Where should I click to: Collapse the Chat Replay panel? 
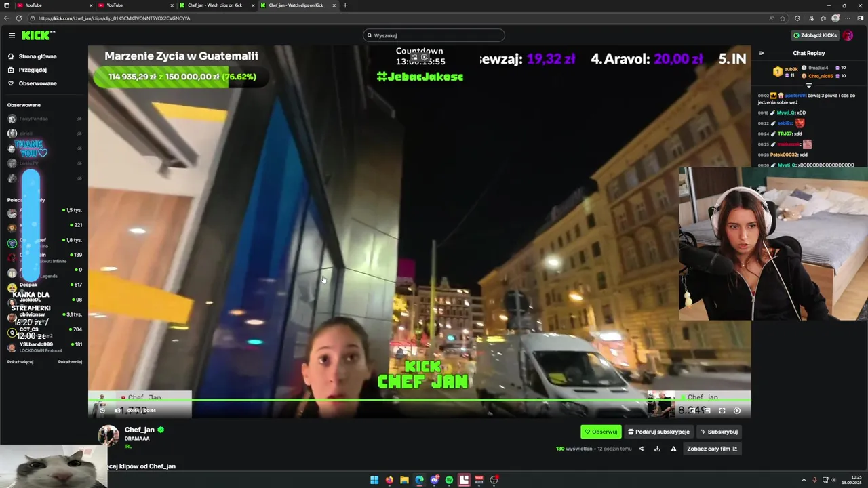tap(761, 53)
